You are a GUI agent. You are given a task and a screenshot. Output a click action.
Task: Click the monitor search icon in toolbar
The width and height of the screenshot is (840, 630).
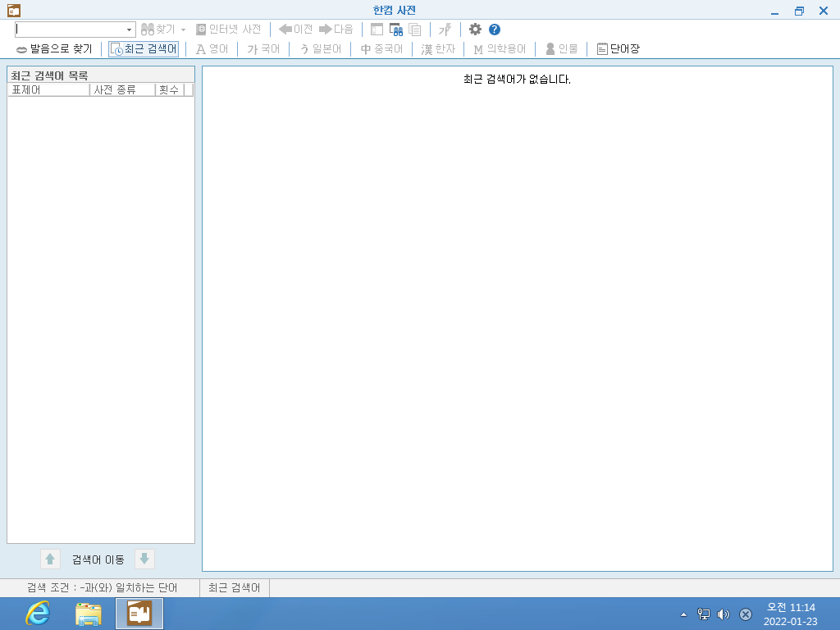(x=396, y=30)
